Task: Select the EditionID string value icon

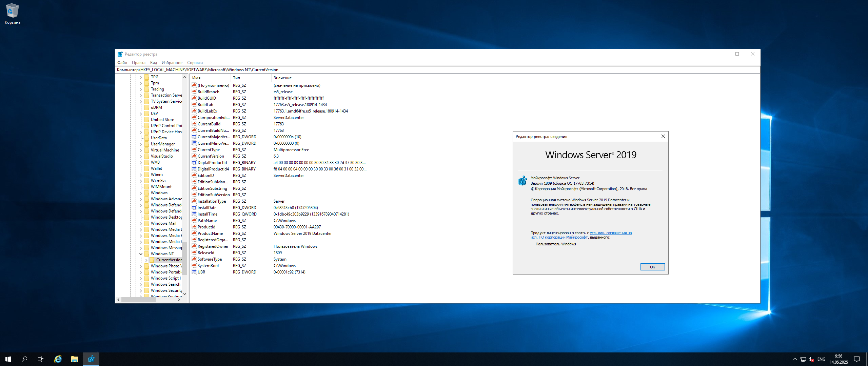Action: tap(194, 175)
